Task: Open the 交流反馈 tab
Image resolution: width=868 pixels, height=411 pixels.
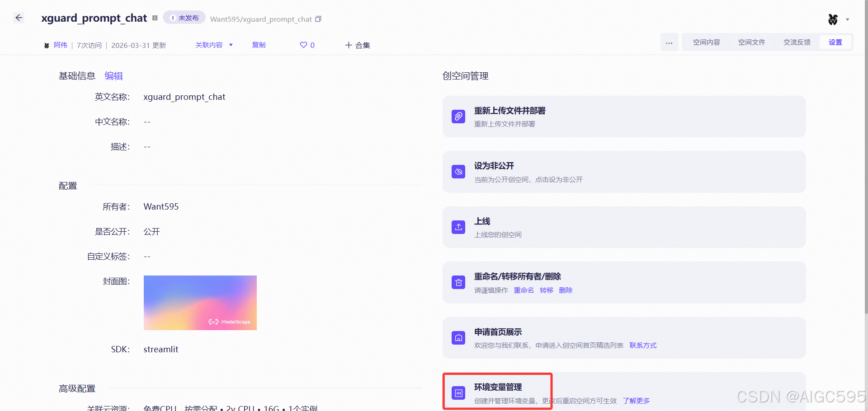Action: [797, 42]
